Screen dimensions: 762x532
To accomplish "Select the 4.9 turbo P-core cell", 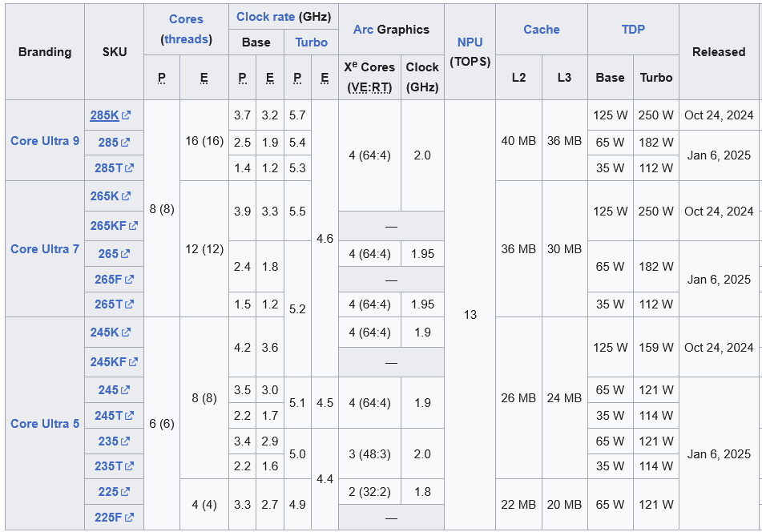I will coord(297,505).
